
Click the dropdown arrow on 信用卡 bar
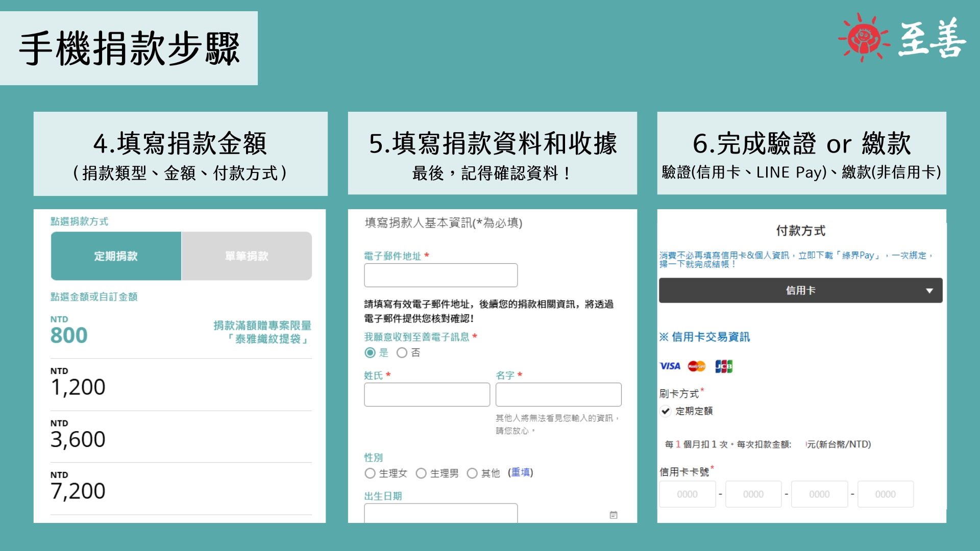click(929, 291)
